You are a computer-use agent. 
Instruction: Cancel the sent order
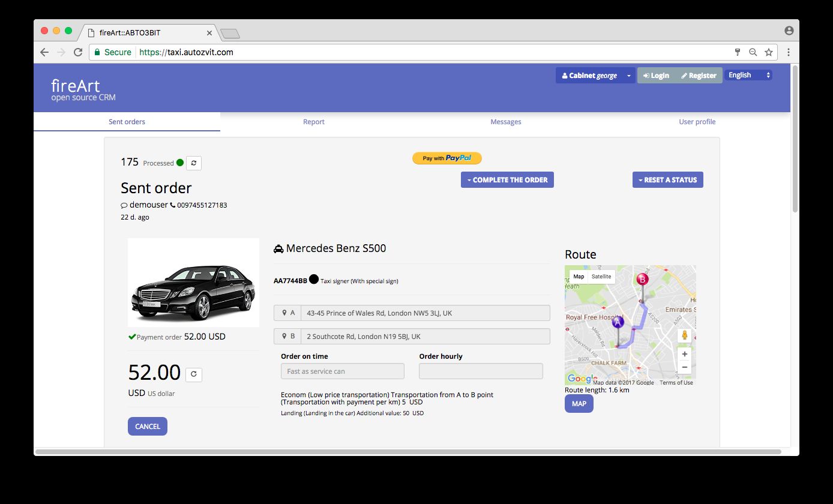coord(147,427)
